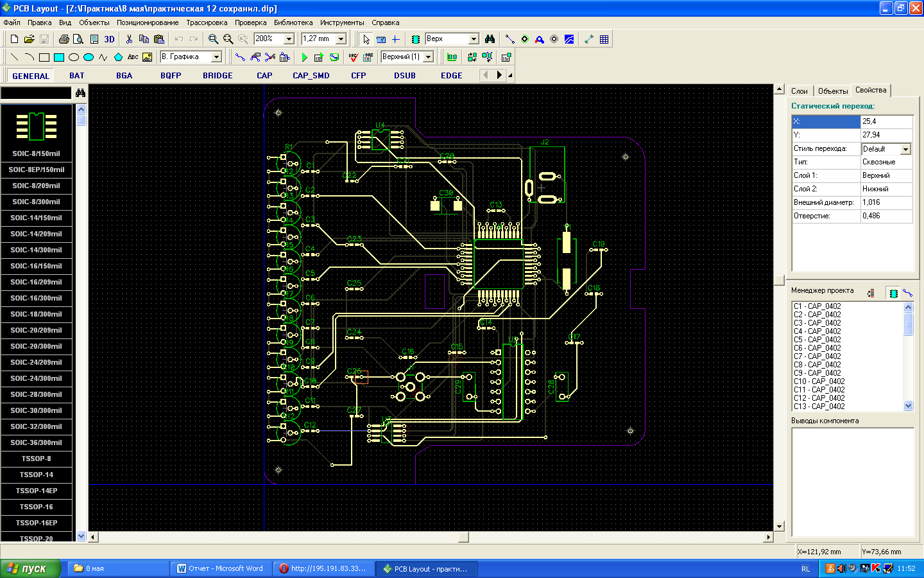Image resolution: width=924 pixels, height=578 pixels.
Task: Select the draw arc tool
Action: pos(29,57)
